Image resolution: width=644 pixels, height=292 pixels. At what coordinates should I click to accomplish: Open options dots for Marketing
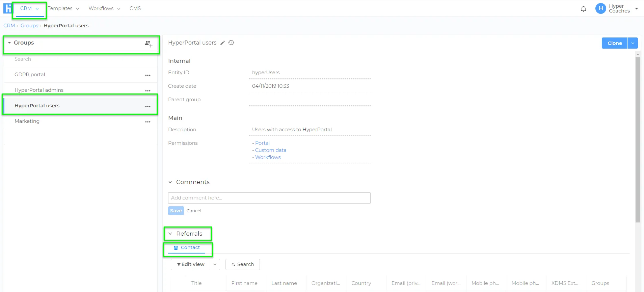148,122
